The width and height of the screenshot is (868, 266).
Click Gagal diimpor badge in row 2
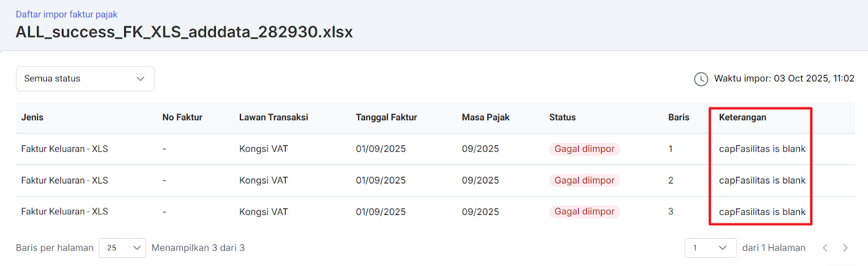pyautogui.click(x=584, y=180)
